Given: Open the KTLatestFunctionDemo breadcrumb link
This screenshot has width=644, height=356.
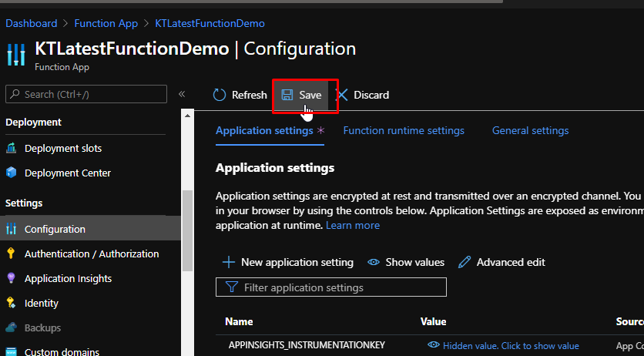Looking at the screenshot, I should 210,23.
